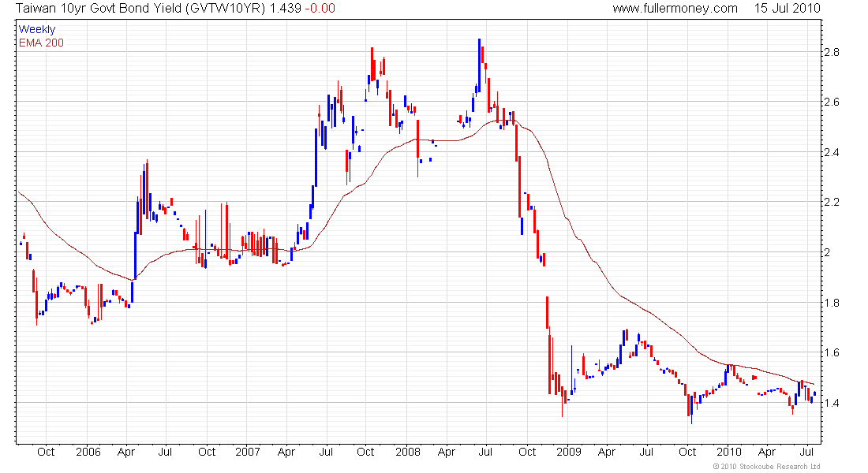Click the 'Oct' label just before 2007
Viewport: 868px width, 473px height.
click(x=207, y=452)
